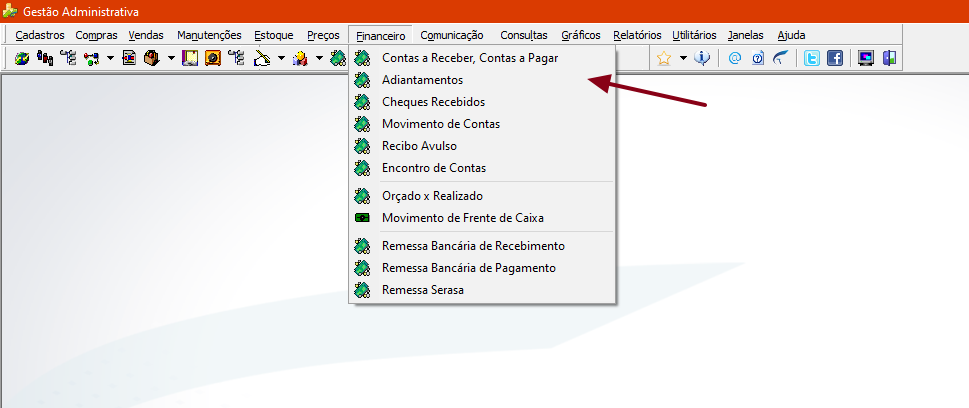
Task: Select Recibo Avulso menu entry
Action: (482, 146)
